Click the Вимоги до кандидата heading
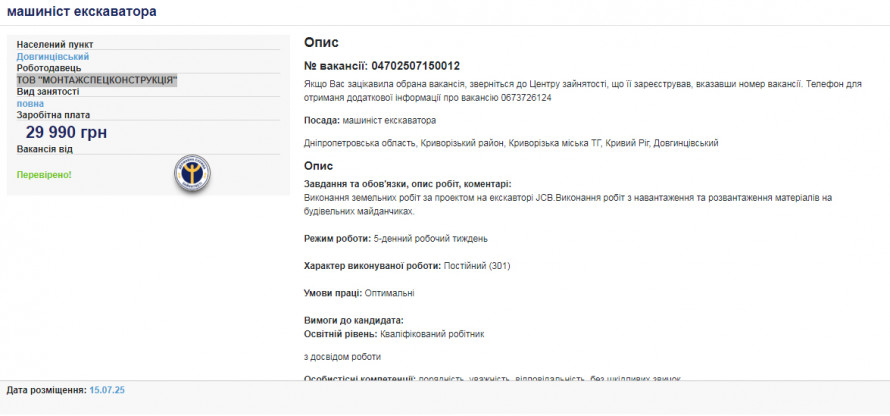This screenshot has height=416, width=890. click(x=353, y=320)
